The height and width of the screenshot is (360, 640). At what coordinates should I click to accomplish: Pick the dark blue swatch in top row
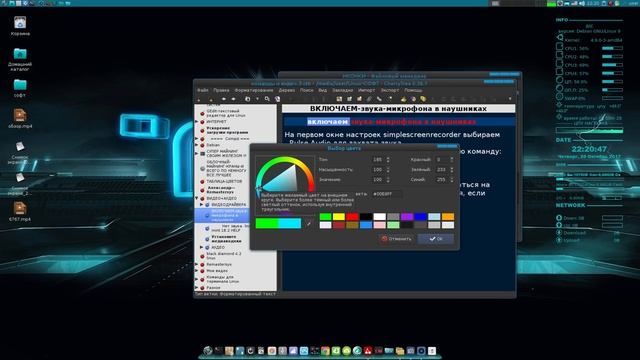tap(420, 216)
